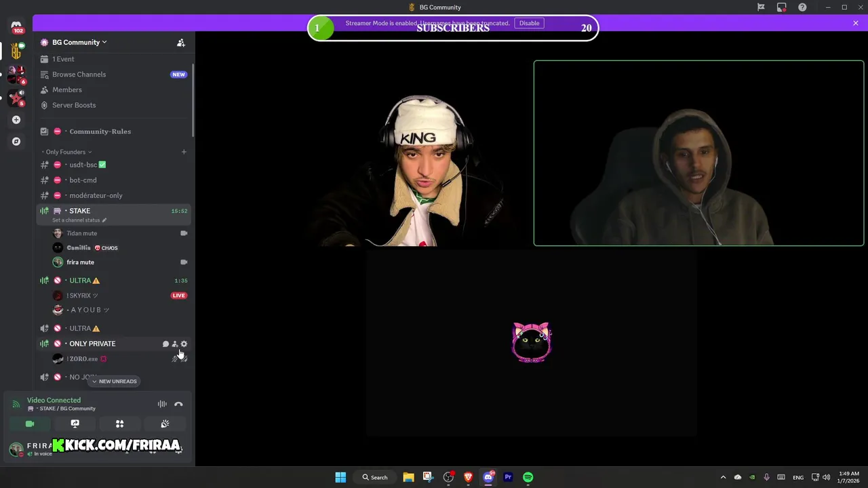Viewport: 868px width, 488px height.
Task: Click create invite icon on ONLY PRIVATE channel
Action: (175, 344)
